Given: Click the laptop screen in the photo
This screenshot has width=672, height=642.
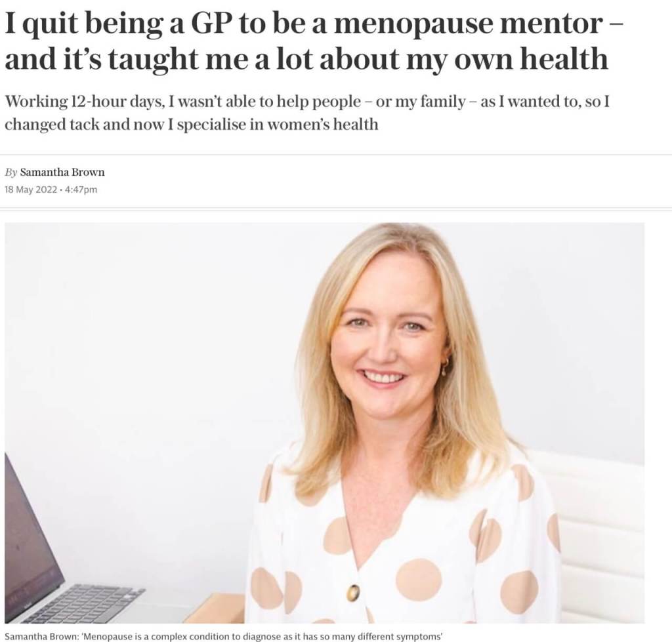Looking at the screenshot, I should (30, 531).
